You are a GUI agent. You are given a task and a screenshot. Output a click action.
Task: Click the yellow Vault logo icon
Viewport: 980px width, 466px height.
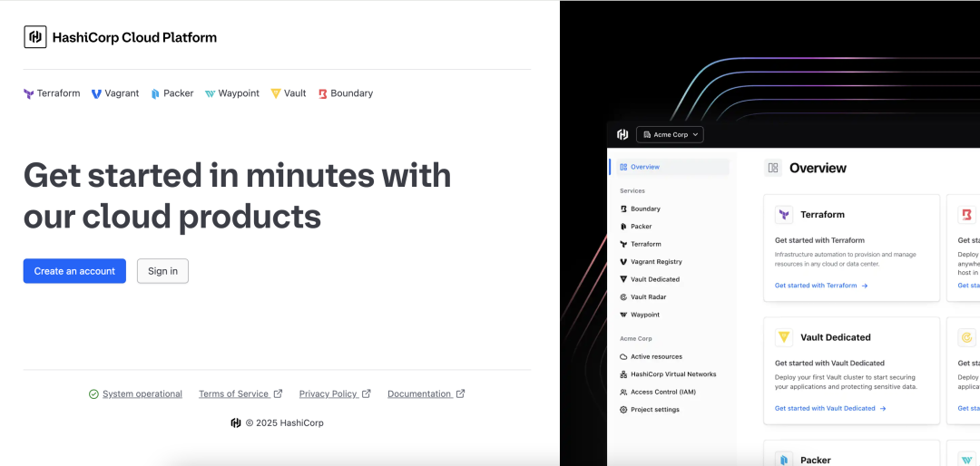click(276, 93)
